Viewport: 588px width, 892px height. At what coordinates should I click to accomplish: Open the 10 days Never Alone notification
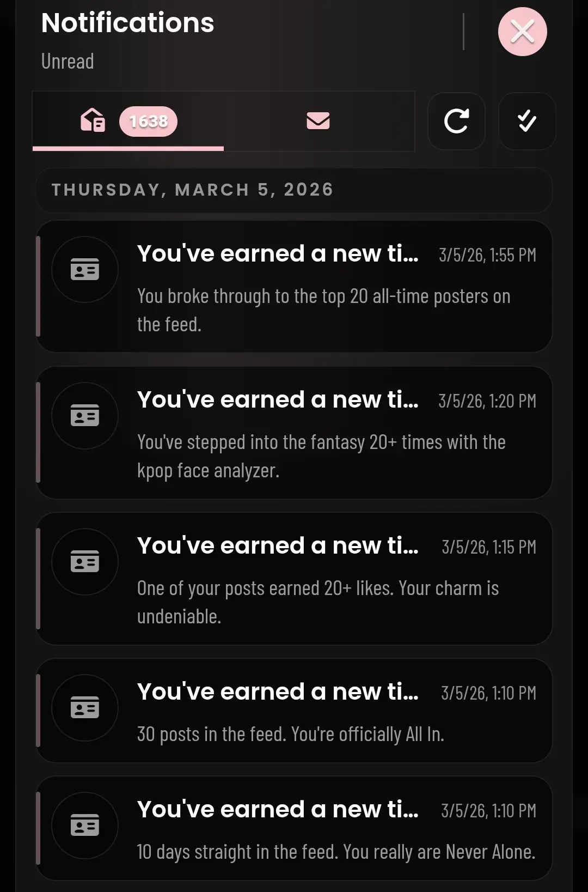[336, 852]
